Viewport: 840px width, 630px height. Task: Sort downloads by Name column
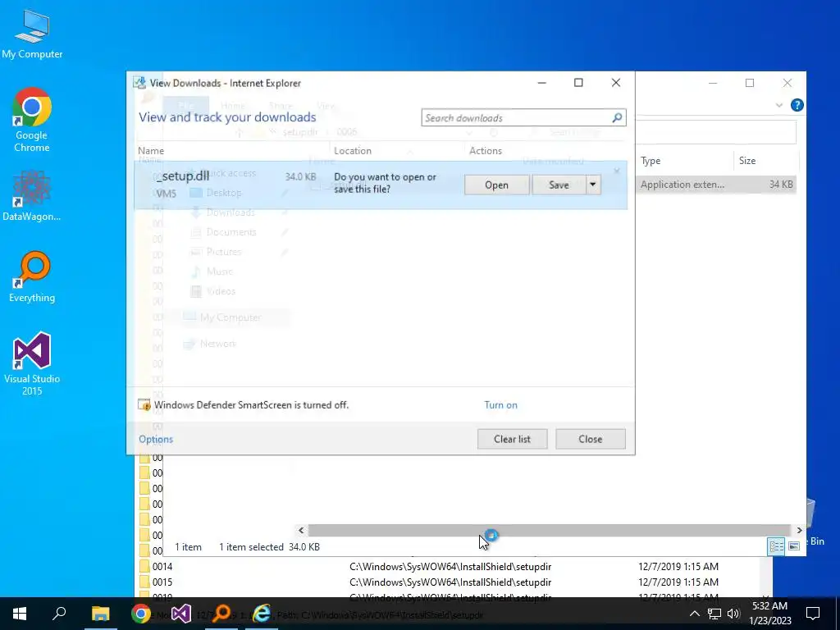(151, 151)
